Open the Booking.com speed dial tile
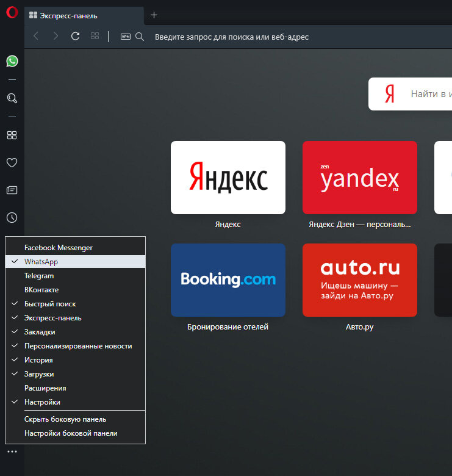 pos(228,280)
